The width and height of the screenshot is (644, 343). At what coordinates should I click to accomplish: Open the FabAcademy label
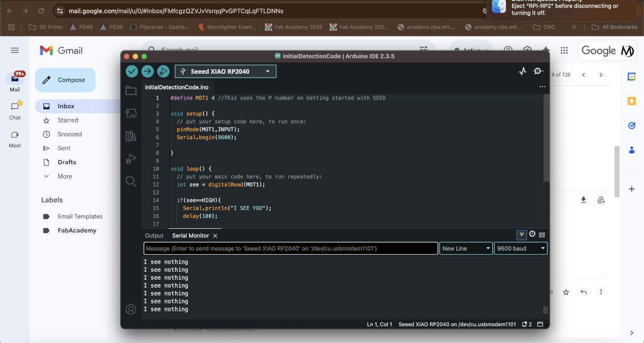tap(78, 230)
